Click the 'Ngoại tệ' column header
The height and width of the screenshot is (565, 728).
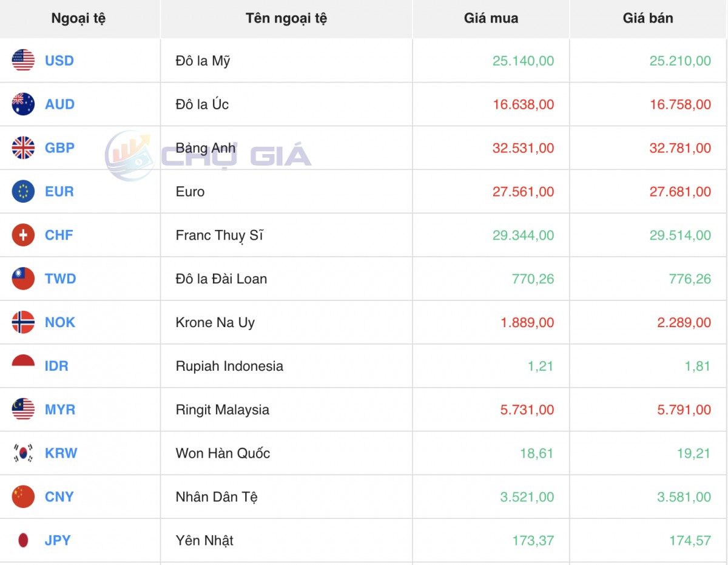click(x=78, y=18)
